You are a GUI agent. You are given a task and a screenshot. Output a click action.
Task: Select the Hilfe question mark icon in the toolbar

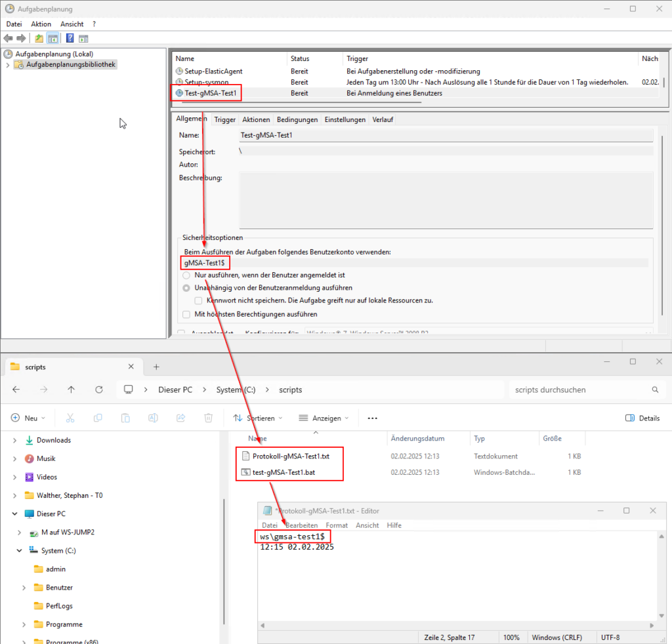69,37
